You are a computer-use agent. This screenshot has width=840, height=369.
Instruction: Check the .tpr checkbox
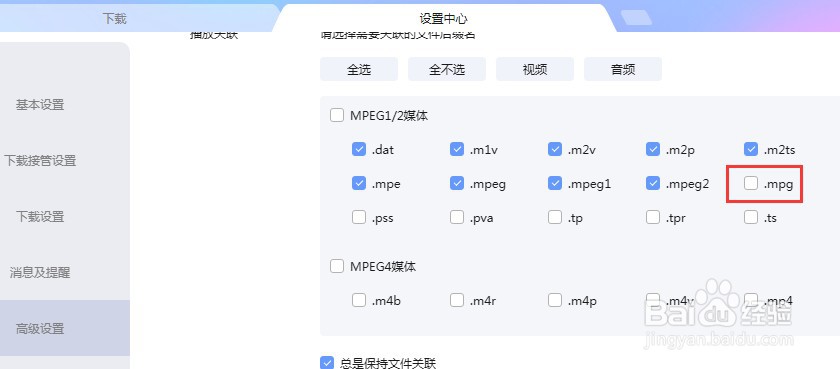pyautogui.click(x=653, y=217)
